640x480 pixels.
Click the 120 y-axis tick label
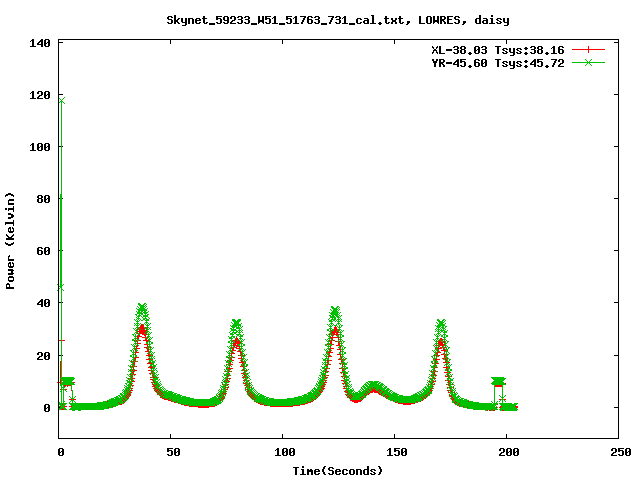point(40,95)
